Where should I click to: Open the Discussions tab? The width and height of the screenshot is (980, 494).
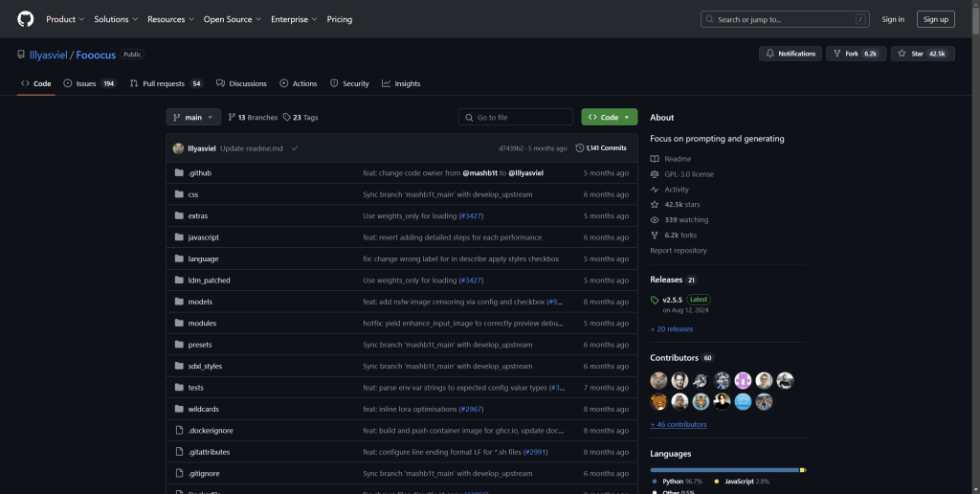pos(241,83)
